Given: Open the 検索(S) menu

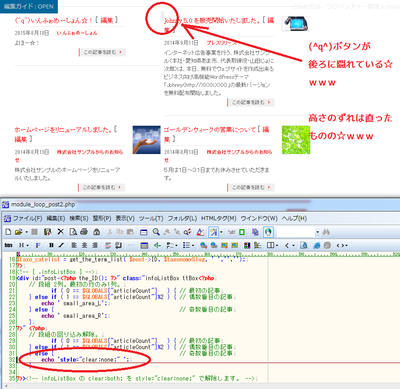Looking at the screenshot, I should click(79, 219).
